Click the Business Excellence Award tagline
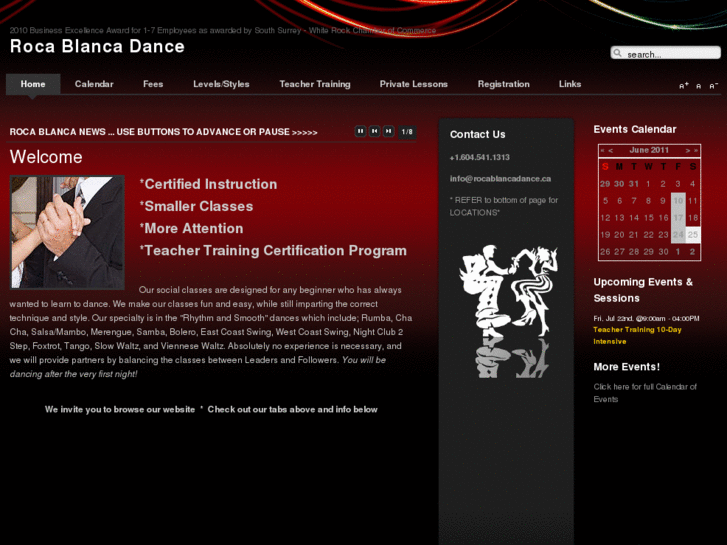The height and width of the screenshot is (545, 727). tap(223, 31)
